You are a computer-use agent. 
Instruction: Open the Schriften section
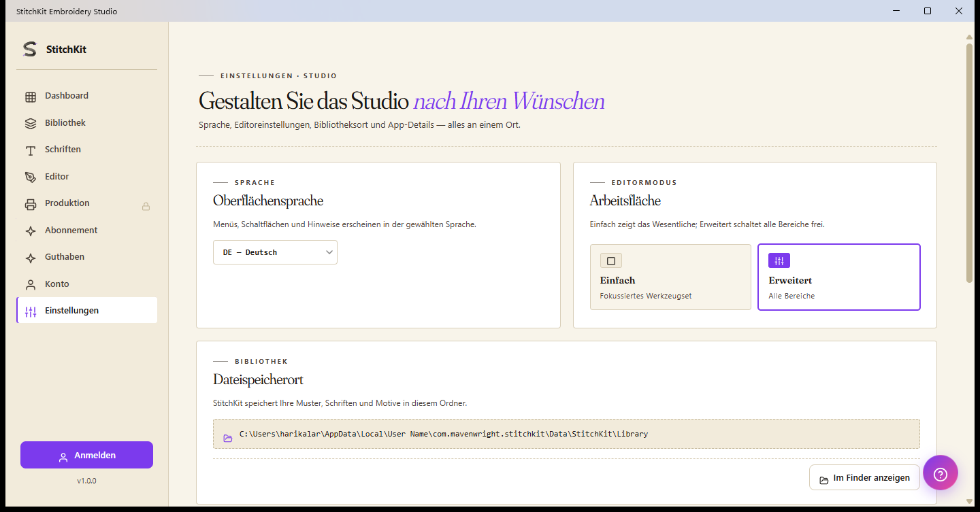coord(87,150)
